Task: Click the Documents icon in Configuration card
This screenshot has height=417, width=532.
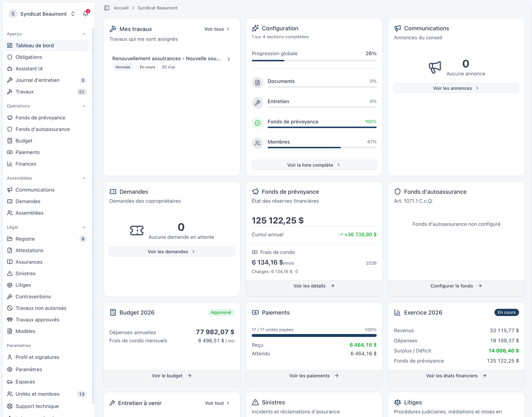Action: pos(258,83)
